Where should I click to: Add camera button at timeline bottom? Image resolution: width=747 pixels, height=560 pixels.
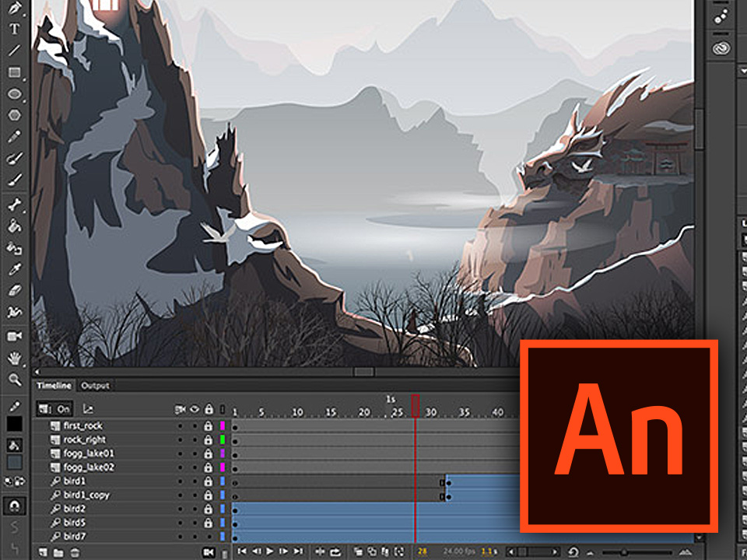[x=209, y=552]
